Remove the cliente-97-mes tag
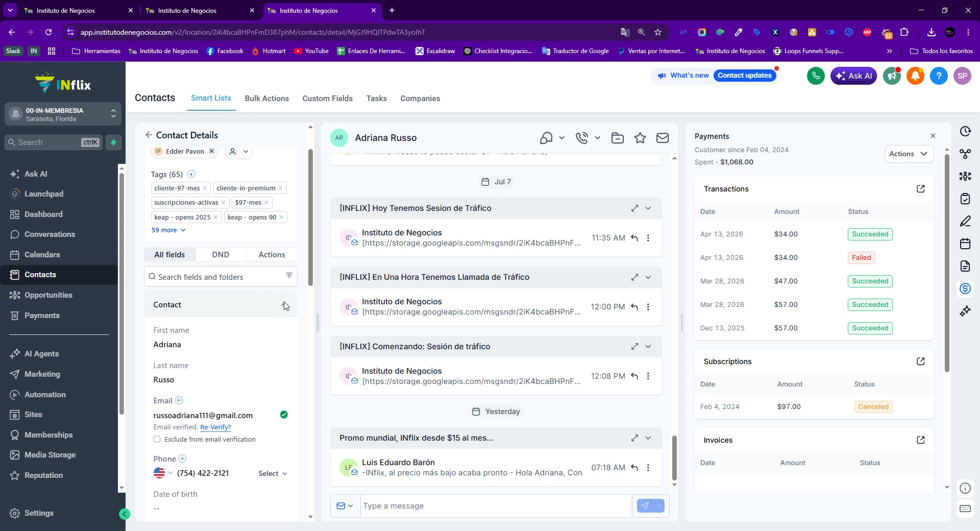 point(205,188)
